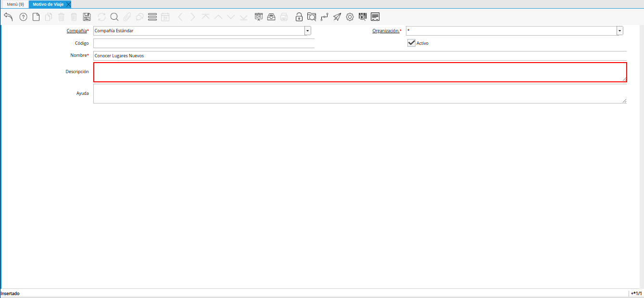
Task: Click the second trash (delete selection) icon
Action: pyautogui.click(x=74, y=17)
